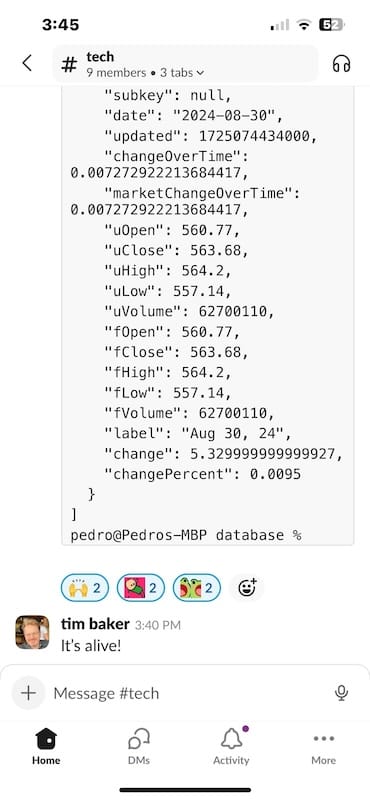Image resolution: width=370 pixels, height=800 pixels.
Task: Toggle the frog emoji reaction
Action: [197, 588]
